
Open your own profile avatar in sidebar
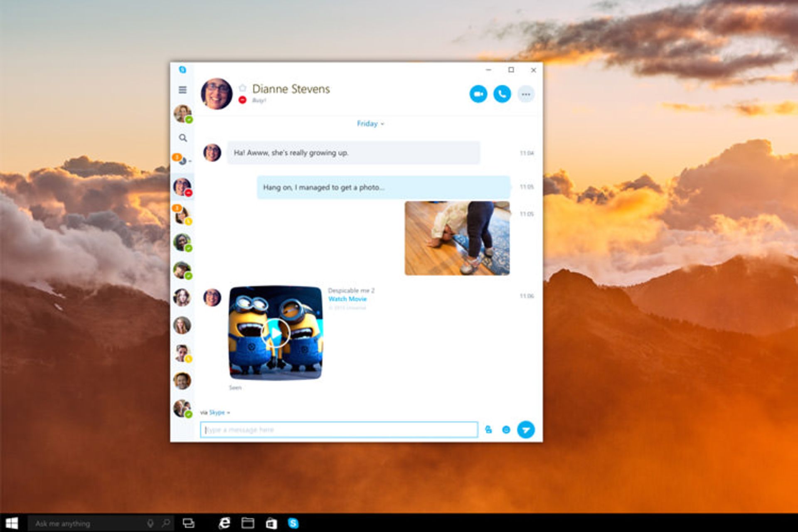(182, 113)
